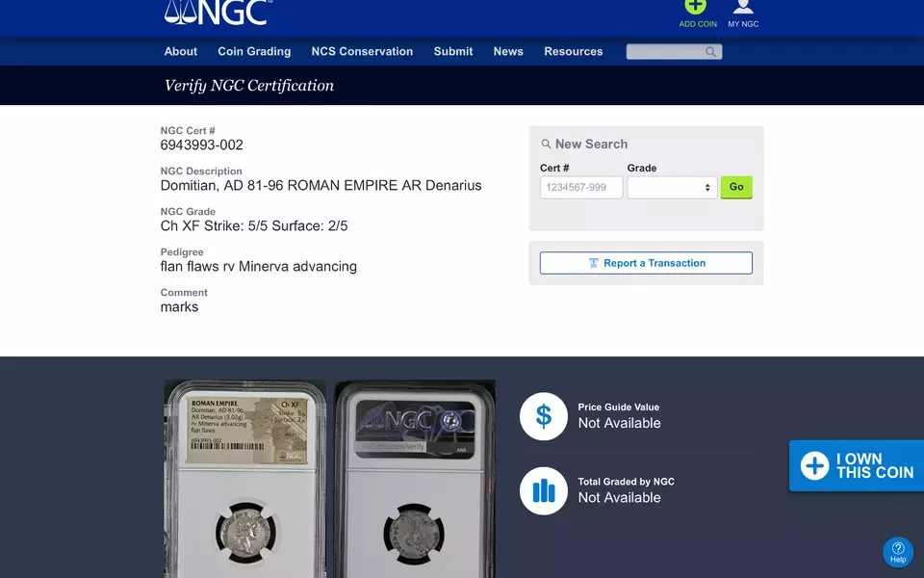Click the Help question mark icon
The height and width of the screenshot is (578, 924).
pyautogui.click(x=897, y=550)
